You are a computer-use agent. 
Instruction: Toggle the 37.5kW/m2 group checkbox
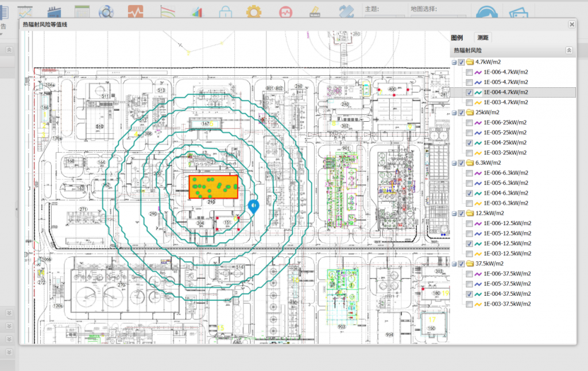tap(462, 264)
